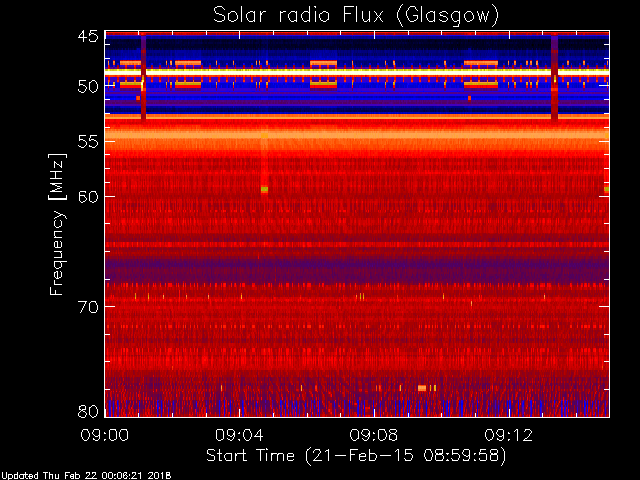
Task: Click the 80 frequency tick label
Action: 88,411
